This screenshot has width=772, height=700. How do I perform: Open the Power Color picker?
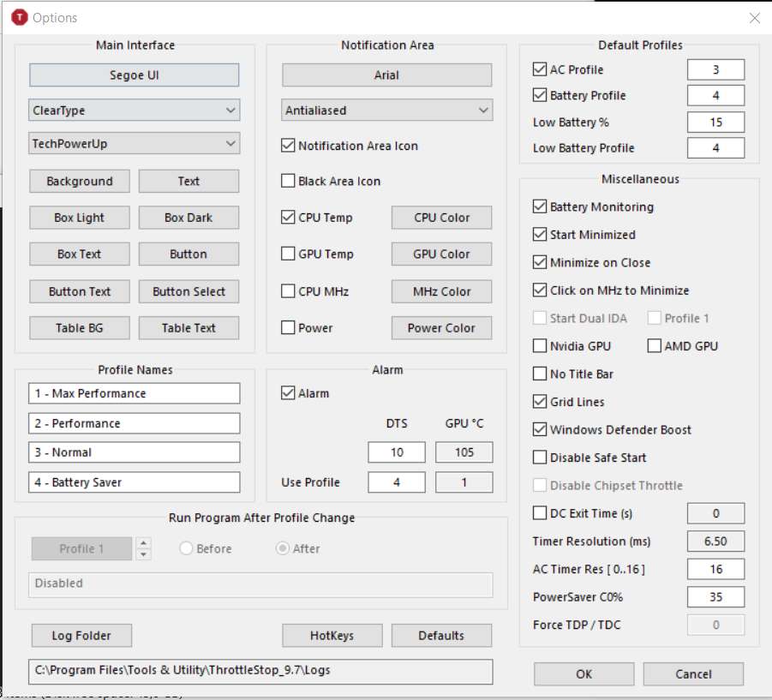(x=441, y=328)
